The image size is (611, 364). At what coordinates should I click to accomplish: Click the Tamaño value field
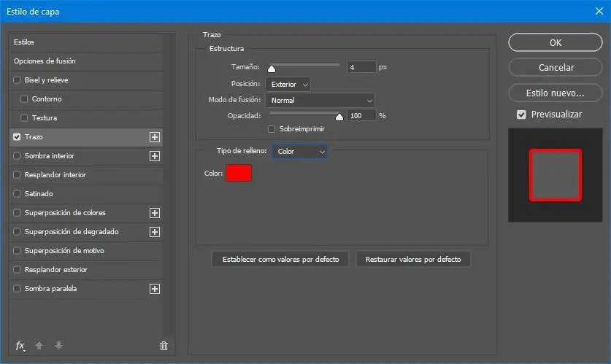pos(361,67)
